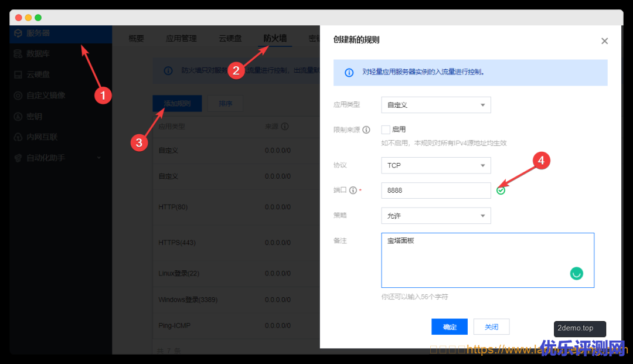Switch to the 防火墙 tab
Image resolution: width=633 pixels, height=364 pixels.
click(x=275, y=38)
